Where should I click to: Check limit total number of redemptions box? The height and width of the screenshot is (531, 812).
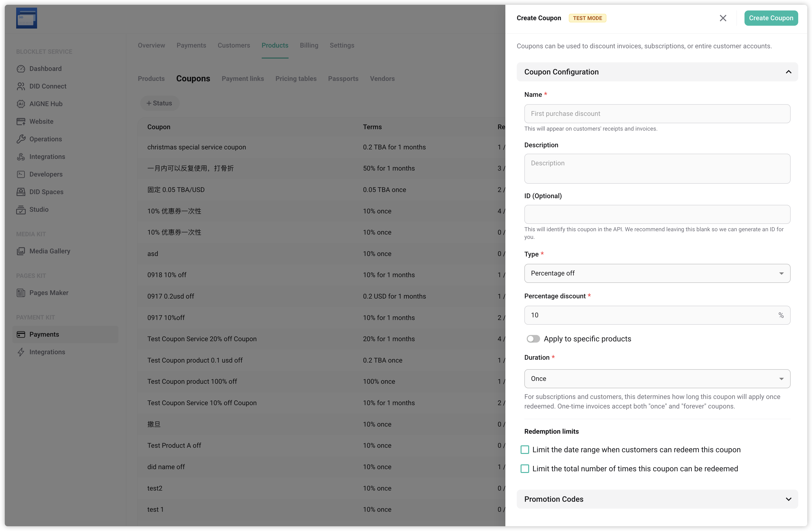(x=525, y=468)
